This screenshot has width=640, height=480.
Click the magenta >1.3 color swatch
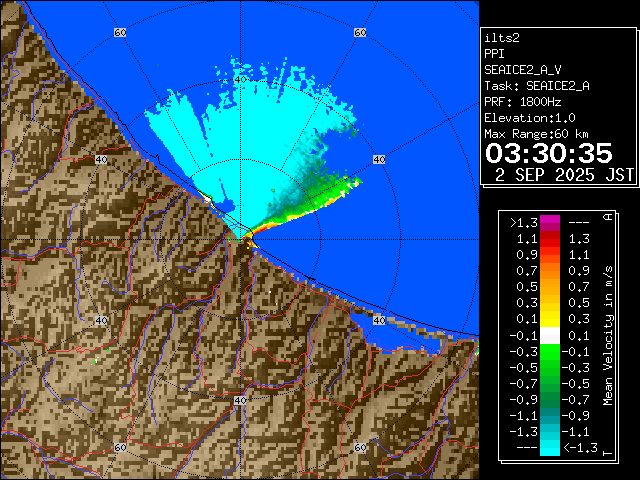[549, 224]
